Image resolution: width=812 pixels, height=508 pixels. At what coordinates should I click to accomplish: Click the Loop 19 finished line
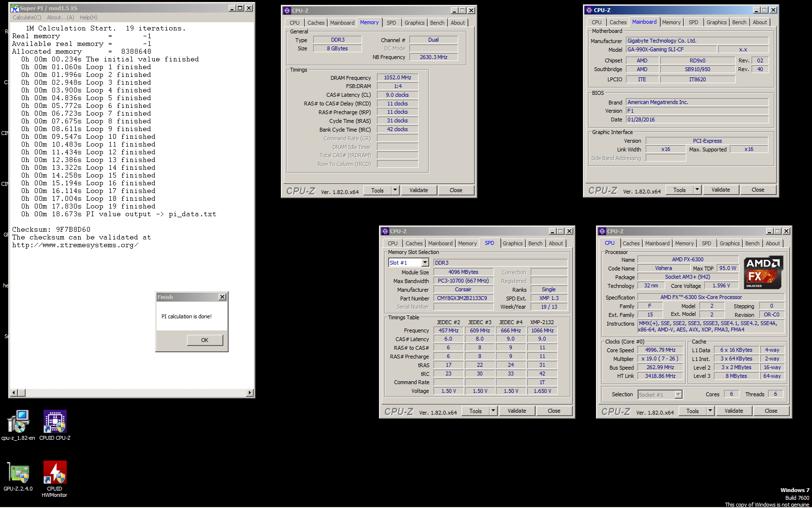pos(88,206)
